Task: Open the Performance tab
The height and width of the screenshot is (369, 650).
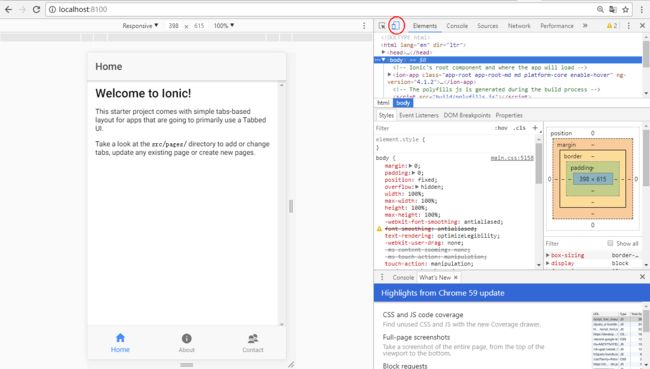Action: coord(557,26)
